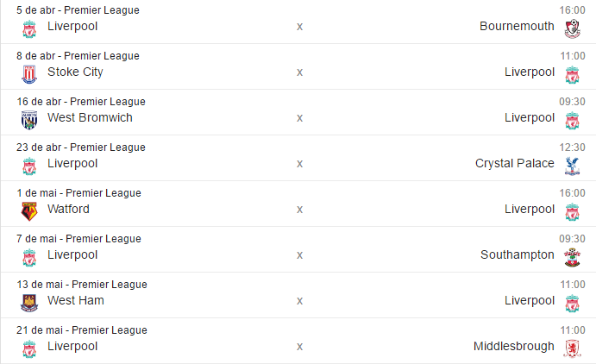The width and height of the screenshot is (596, 364).
Task: Click the Stoke City club crest
Action: pos(29,74)
